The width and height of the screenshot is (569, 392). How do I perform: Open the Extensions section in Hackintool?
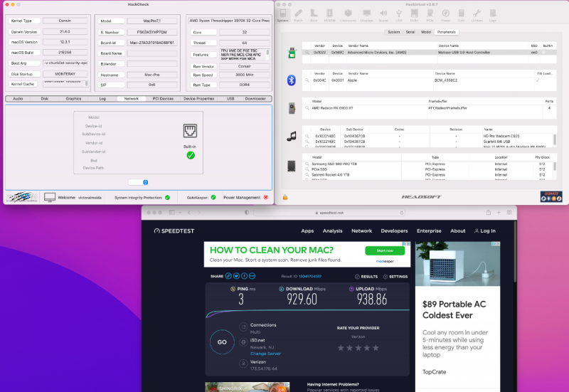348,15
